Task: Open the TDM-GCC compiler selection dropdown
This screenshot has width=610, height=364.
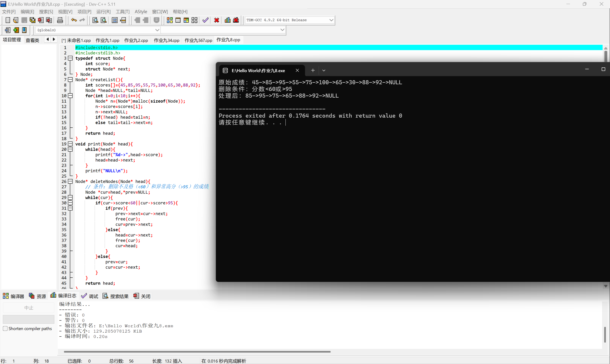Action: [x=331, y=20]
